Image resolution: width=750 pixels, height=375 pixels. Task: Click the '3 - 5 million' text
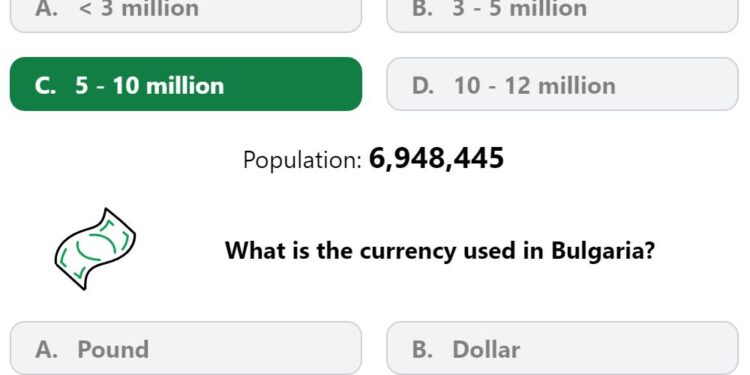click(x=519, y=9)
